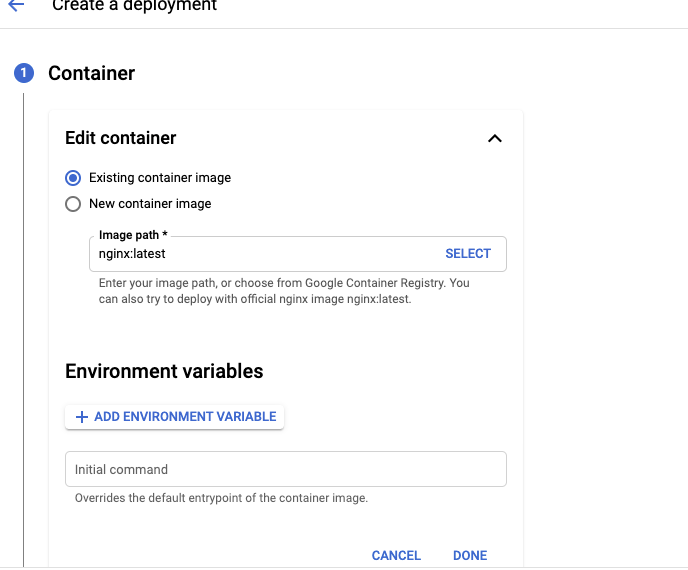This screenshot has width=688, height=570.
Task: Click the plus icon for environment variable
Action: click(82, 416)
